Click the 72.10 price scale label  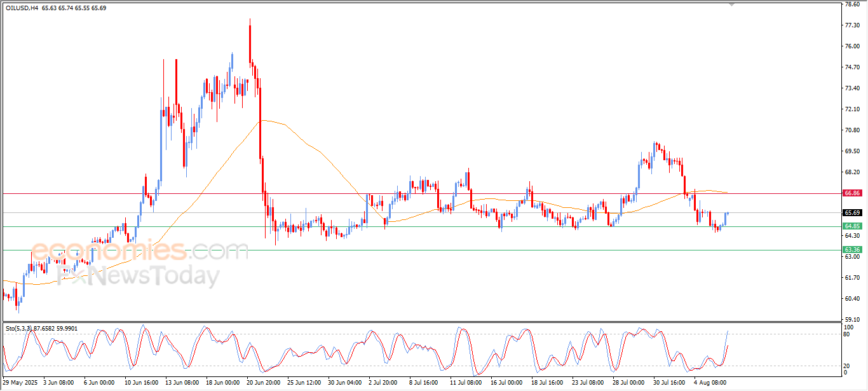[852, 109]
